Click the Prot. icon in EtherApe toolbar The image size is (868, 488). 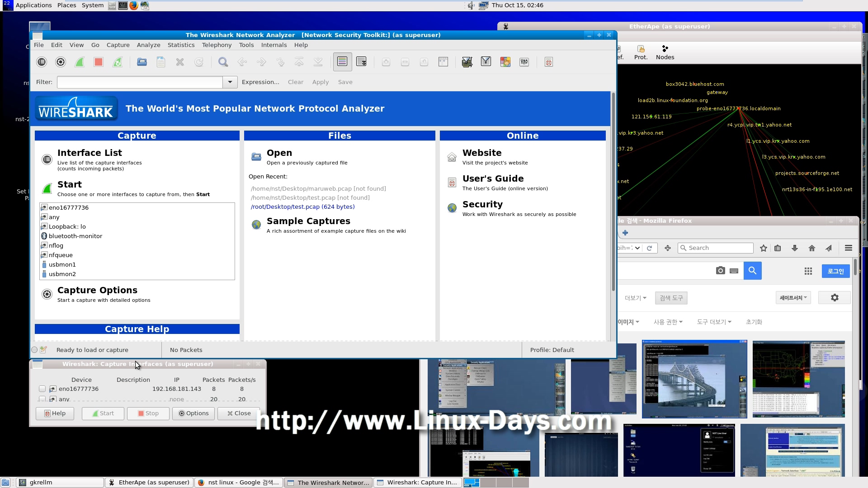(641, 52)
